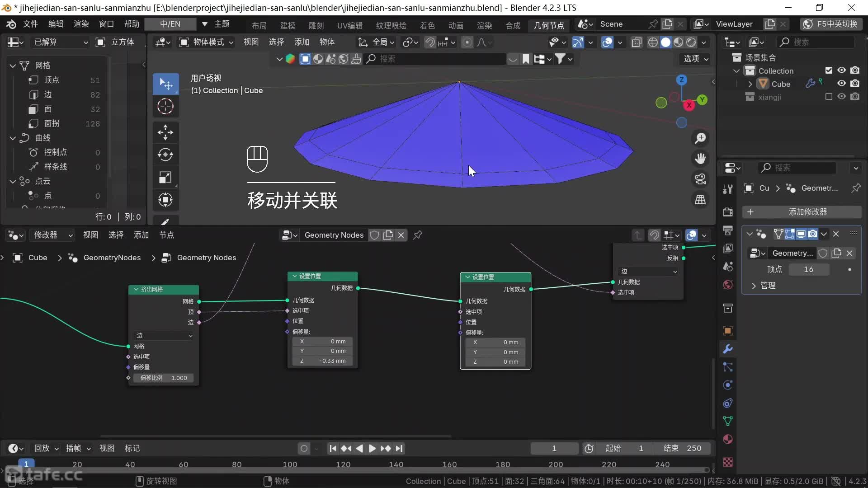Switch to the UV编辑 workspace tab
The height and width of the screenshot is (488, 868).
pos(349,25)
